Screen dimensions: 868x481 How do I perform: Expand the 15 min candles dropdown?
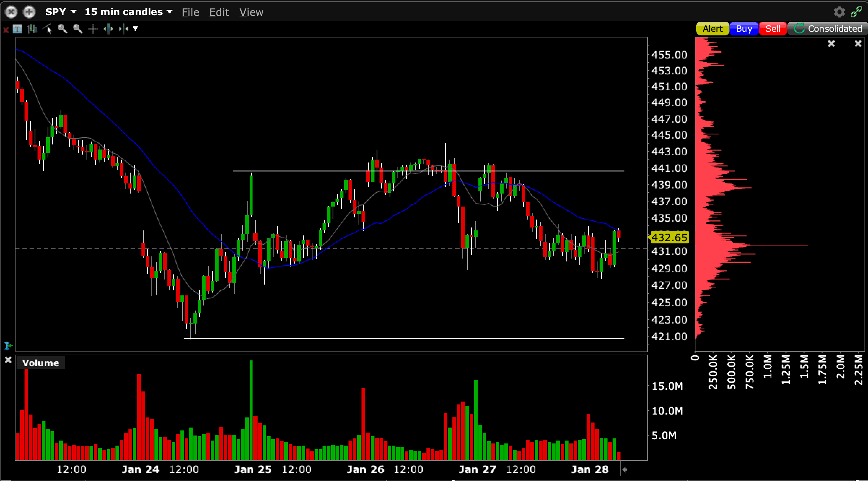tap(128, 12)
